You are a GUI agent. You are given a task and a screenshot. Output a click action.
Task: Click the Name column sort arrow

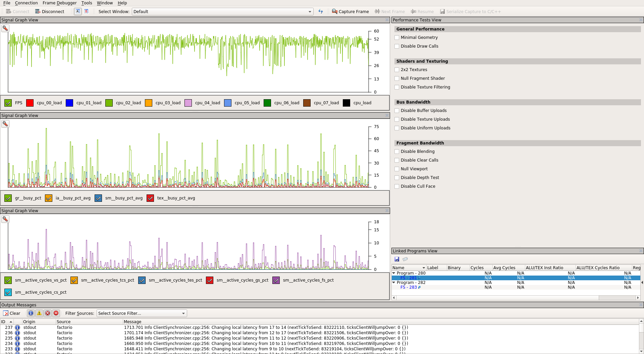[x=424, y=268]
